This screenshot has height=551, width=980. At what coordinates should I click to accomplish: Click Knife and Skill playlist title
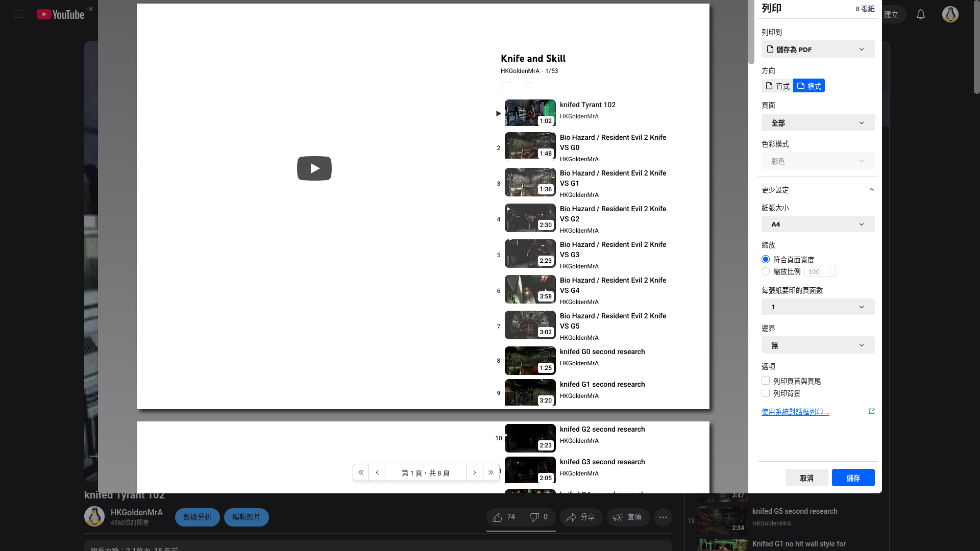click(x=533, y=59)
